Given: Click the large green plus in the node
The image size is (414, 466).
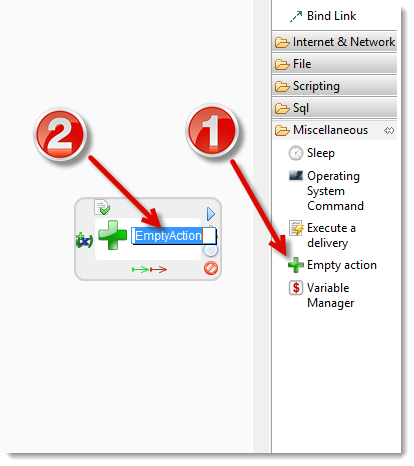Looking at the screenshot, I should (113, 235).
